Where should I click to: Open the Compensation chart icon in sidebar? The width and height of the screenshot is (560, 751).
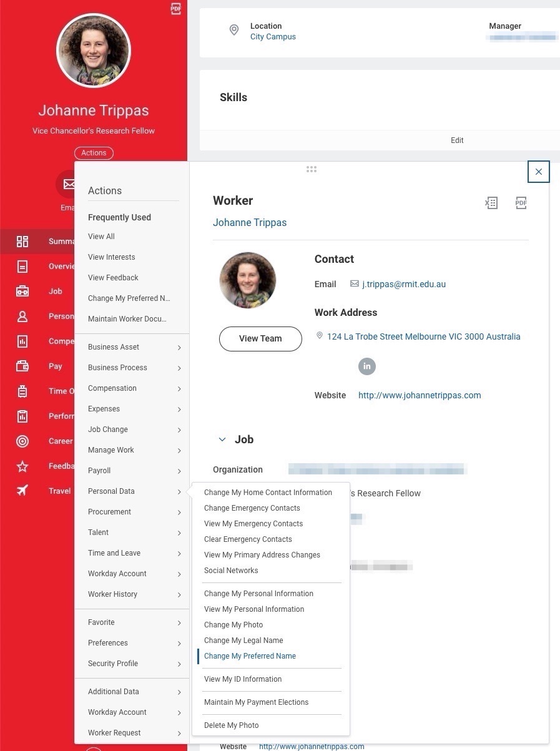coord(22,341)
